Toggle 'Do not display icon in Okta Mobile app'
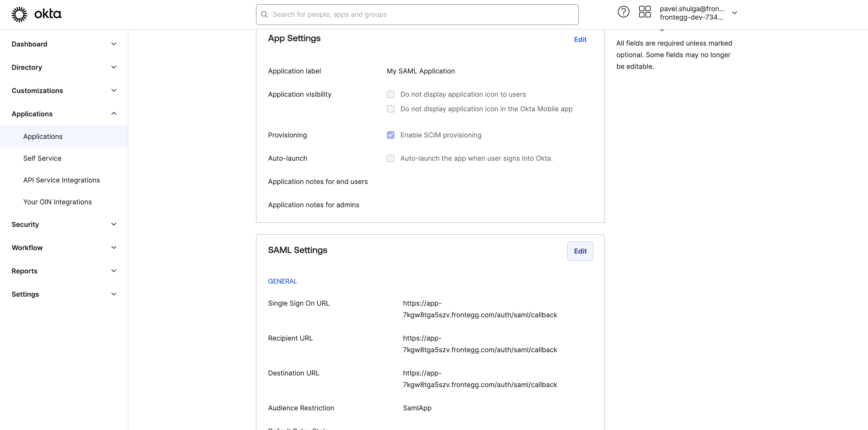Screen dimensions: 868x430 391,109
